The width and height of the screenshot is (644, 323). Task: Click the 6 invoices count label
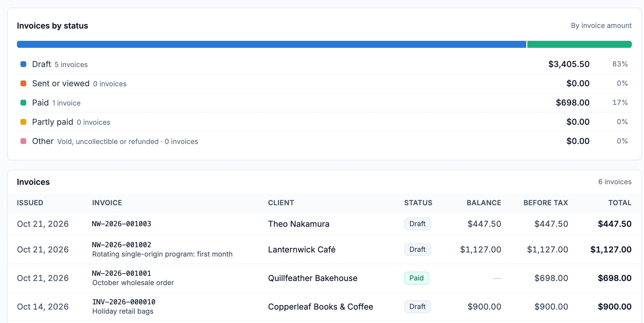(x=615, y=182)
